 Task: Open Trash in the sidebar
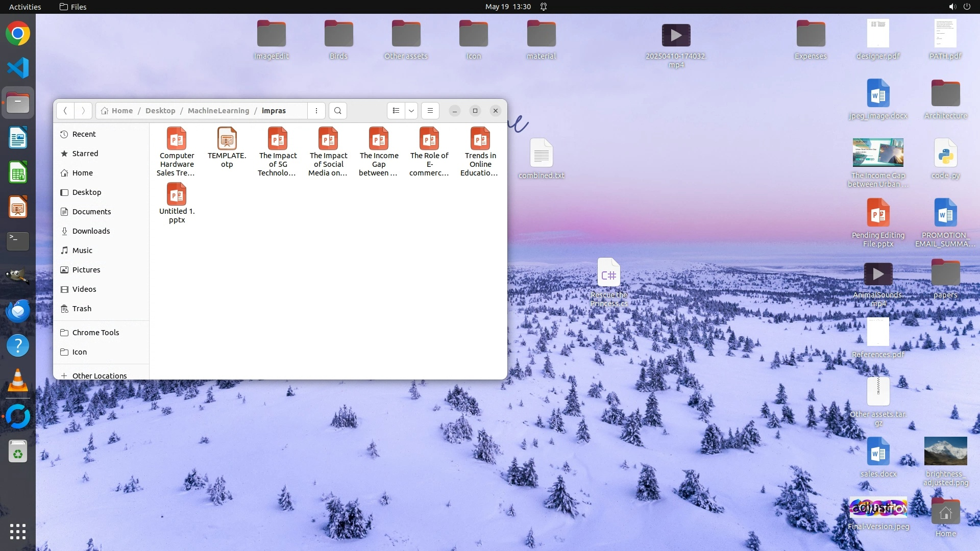[82, 309]
